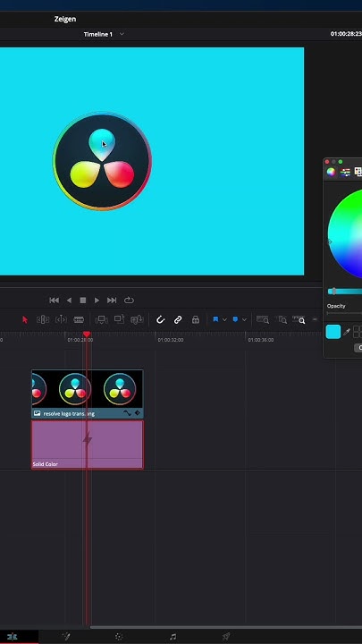Open the Fusion page icon in the bottom bar
This screenshot has height=644, width=362.
tap(66, 637)
